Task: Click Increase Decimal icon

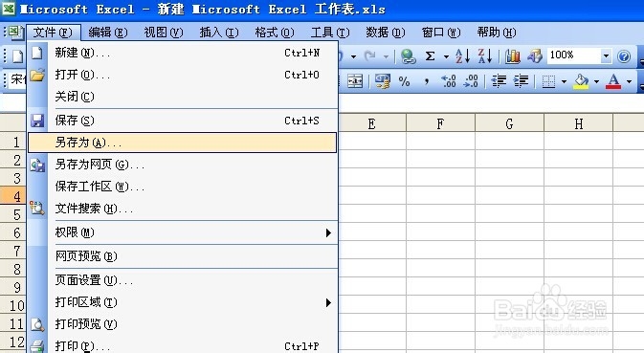Action: tap(448, 81)
